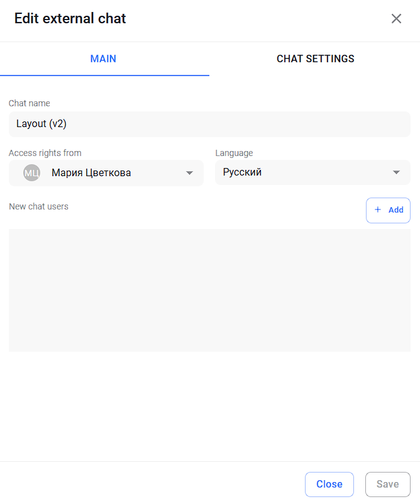Screen dimensions: 420x504
Task: Select the MAIN tab
Action: point(103,59)
